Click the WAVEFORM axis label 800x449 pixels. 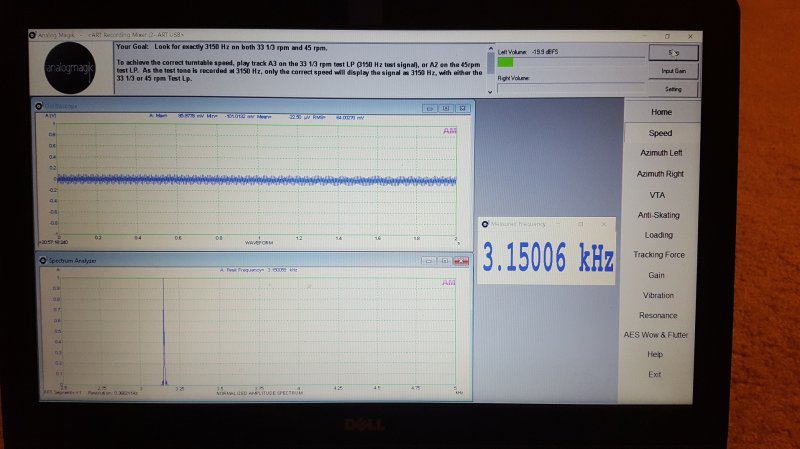pyautogui.click(x=259, y=243)
